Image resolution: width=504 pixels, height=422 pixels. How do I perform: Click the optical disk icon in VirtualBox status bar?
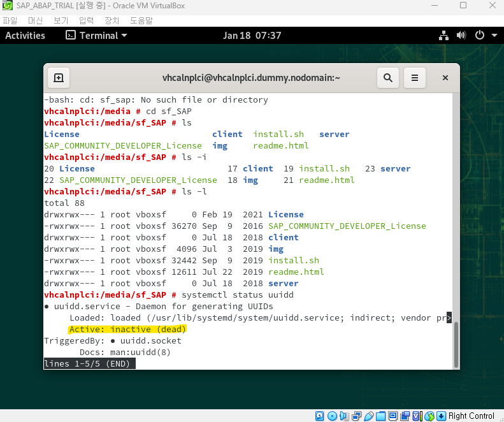pyautogui.click(x=332, y=416)
